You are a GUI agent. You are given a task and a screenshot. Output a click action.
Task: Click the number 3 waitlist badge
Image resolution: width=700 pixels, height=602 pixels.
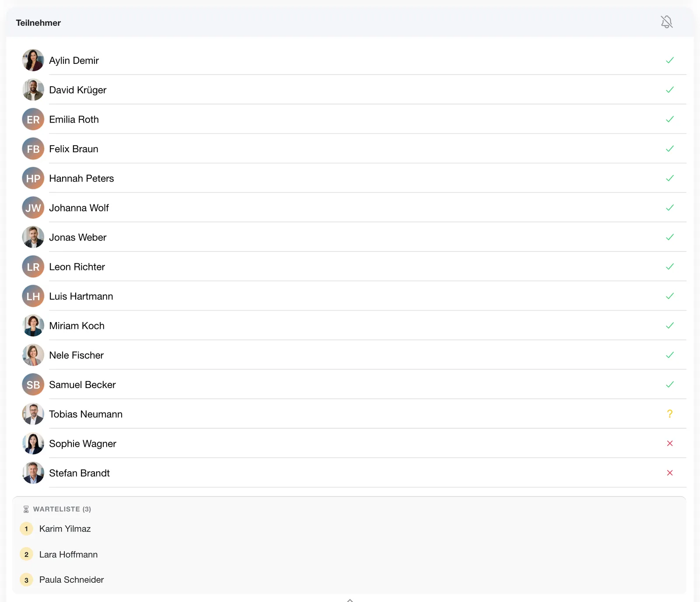pyautogui.click(x=26, y=580)
